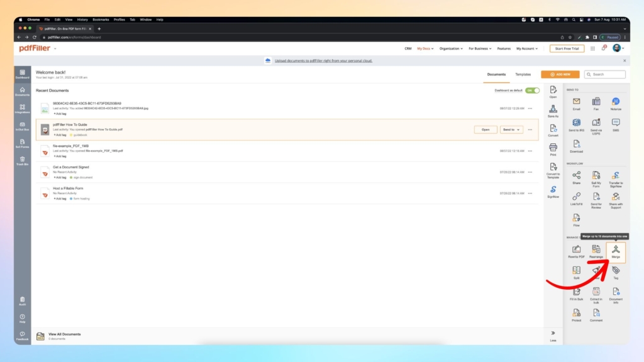
Task: Select the Merge documents tool
Action: click(x=615, y=251)
